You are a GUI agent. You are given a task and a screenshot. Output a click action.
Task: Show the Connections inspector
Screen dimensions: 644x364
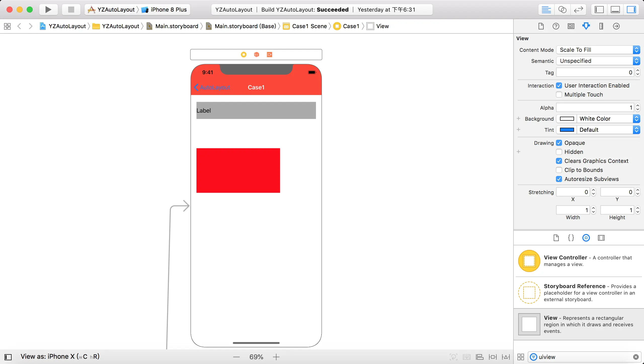(x=616, y=26)
